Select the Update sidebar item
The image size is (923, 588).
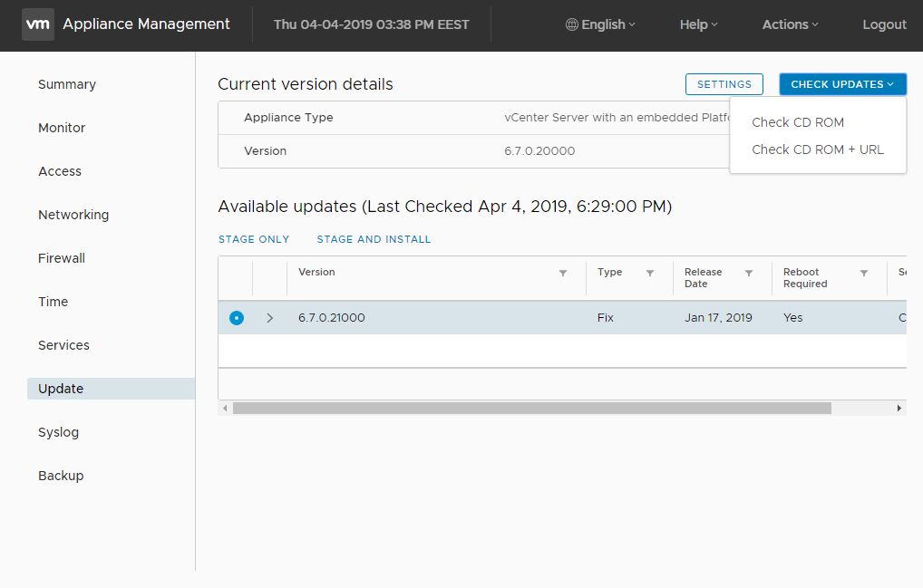click(112, 389)
